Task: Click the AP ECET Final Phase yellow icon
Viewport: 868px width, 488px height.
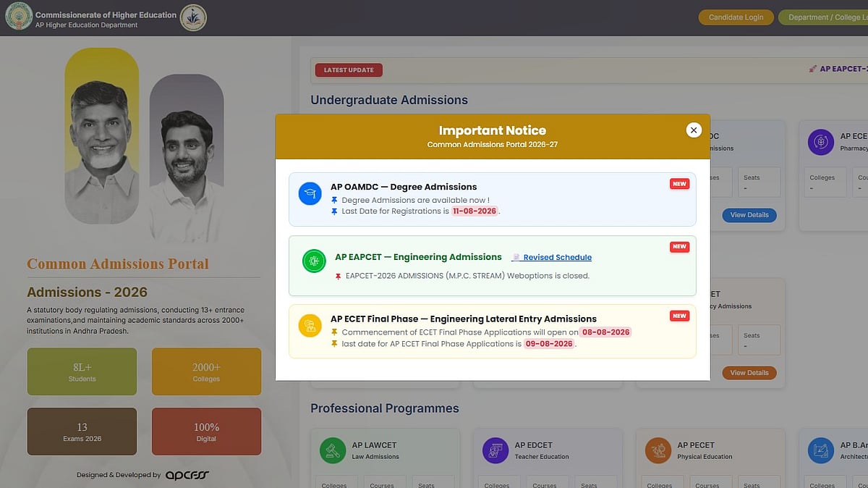Action: 310,325
